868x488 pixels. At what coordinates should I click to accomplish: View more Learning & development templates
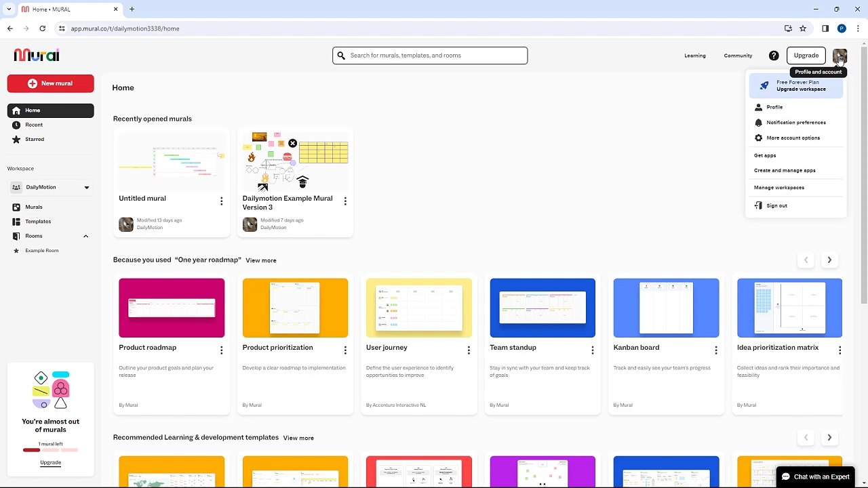click(x=298, y=438)
